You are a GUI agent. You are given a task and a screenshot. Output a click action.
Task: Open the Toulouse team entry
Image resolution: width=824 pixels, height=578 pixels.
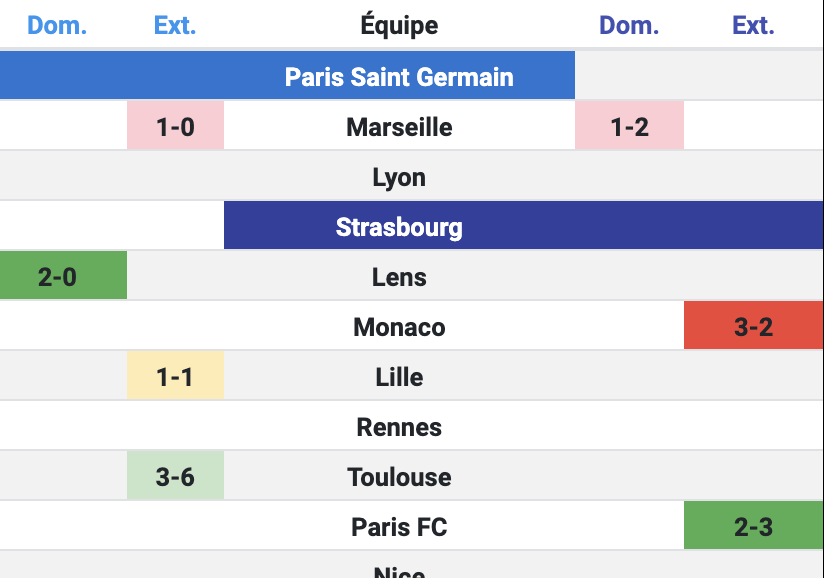pos(399,477)
